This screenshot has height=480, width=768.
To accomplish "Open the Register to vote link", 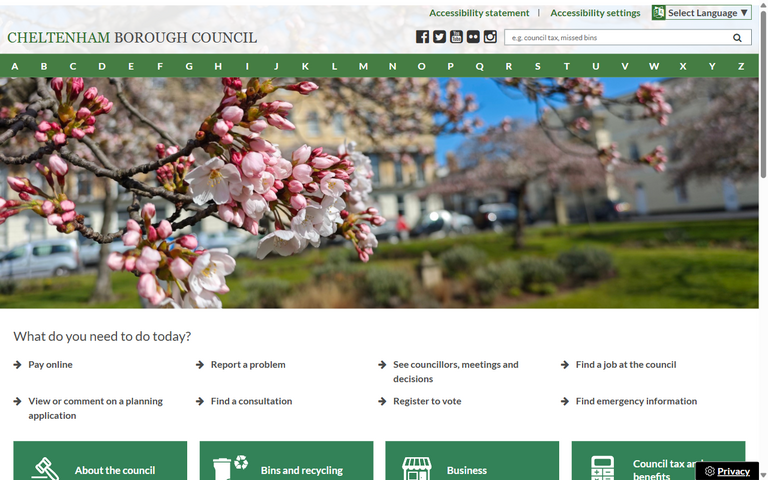I will click(x=427, y=401).
